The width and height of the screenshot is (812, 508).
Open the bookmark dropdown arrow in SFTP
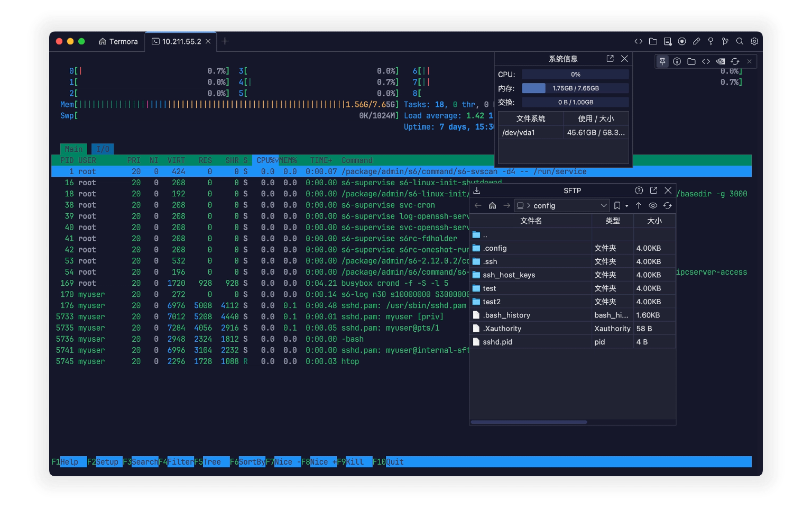[626, 205]
